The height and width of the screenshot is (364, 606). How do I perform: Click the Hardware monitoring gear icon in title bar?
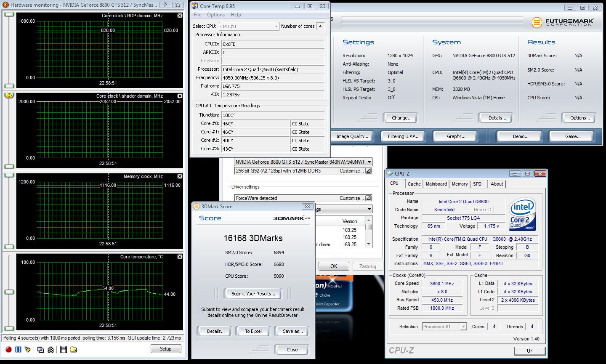5,5
